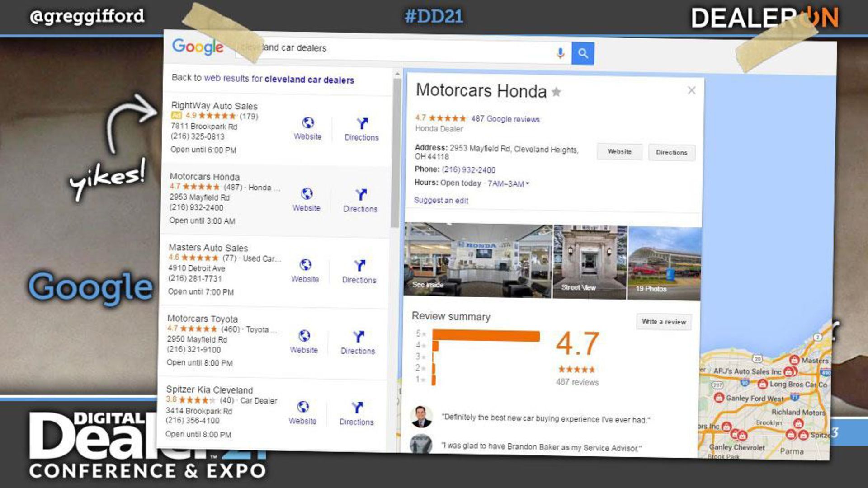Click the Directions button in details panel
Image resolution: width=868 pixels, height=488 pixels.
(672, 153)
